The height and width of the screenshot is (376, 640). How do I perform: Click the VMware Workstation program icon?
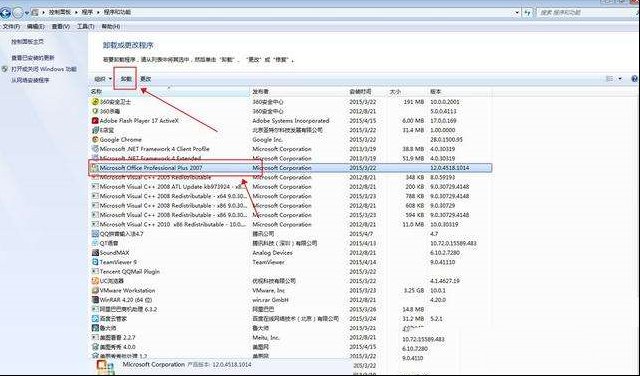(95, 291)
